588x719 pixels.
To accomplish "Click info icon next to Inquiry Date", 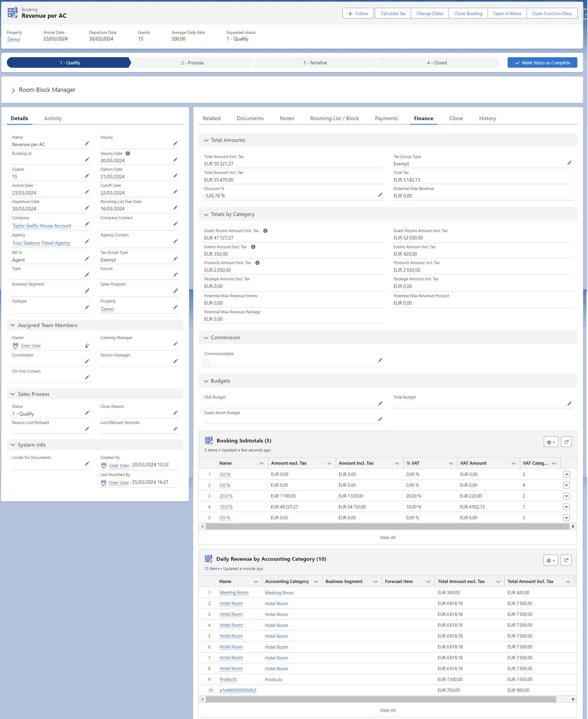I will click(128, 153).
